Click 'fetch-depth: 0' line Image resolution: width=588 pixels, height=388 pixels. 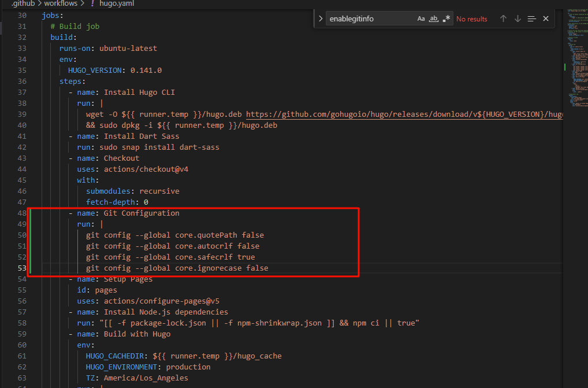117,202
